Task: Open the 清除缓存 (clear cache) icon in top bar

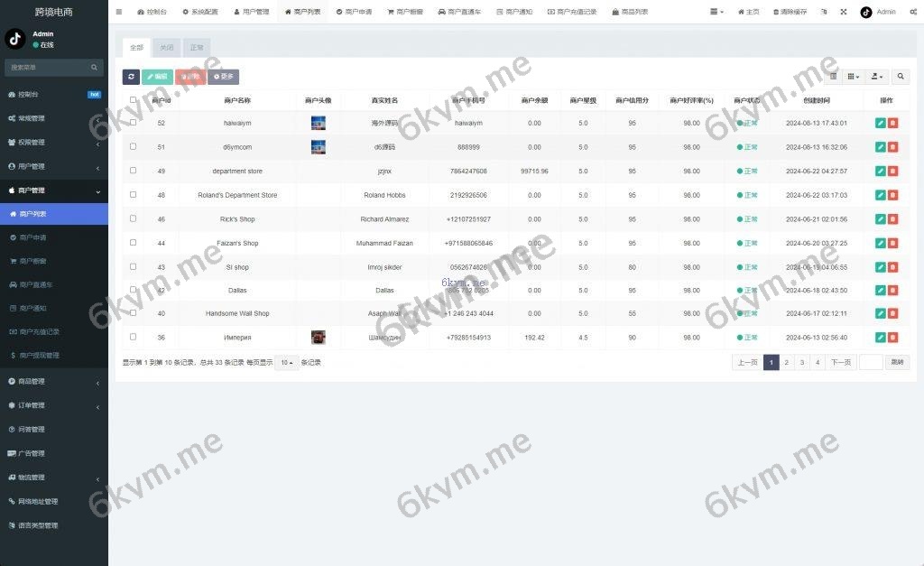Action: click(x=786, y=12)
